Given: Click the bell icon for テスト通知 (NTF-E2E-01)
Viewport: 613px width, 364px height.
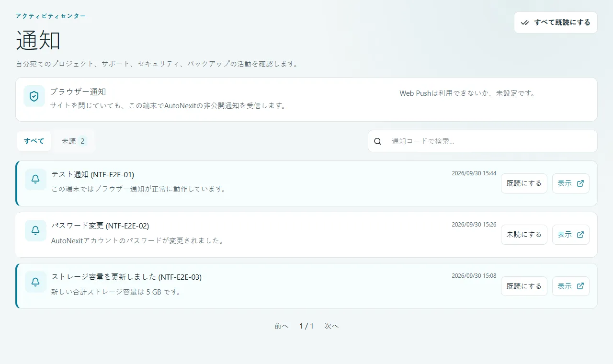Looking at the screenshot, I should click(x=35, y=179).
